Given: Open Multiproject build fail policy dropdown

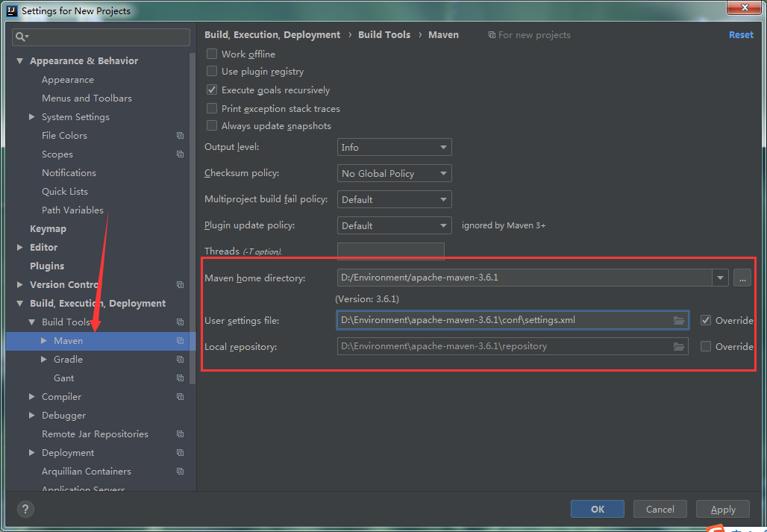Looking at the screenshot, I should [394, 199].
